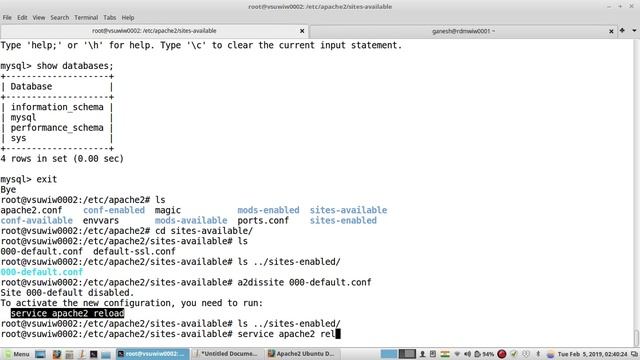Click the blue 'mods-enabled' directory name
This screenshot has height=360, width=640.
point(268,210)
